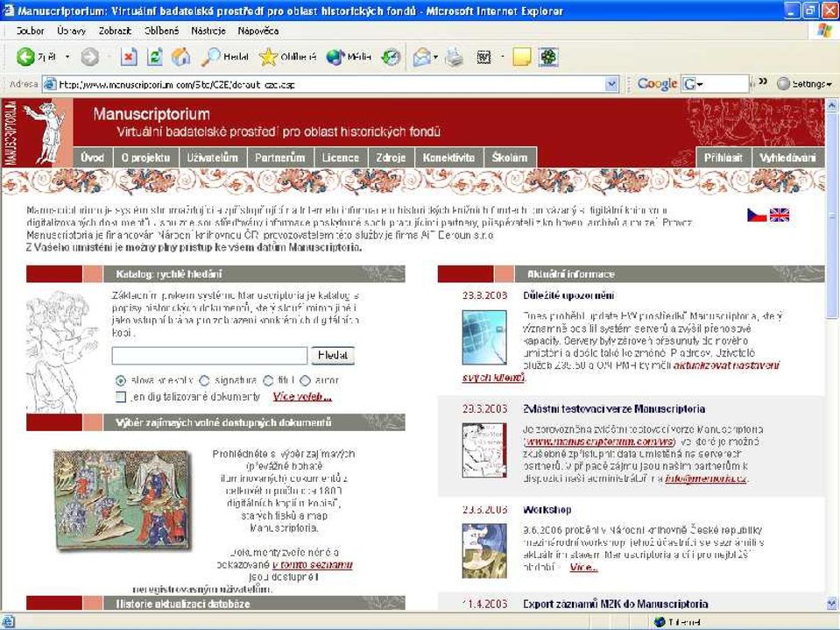Open the Partnerům tab

click(279, 158)
